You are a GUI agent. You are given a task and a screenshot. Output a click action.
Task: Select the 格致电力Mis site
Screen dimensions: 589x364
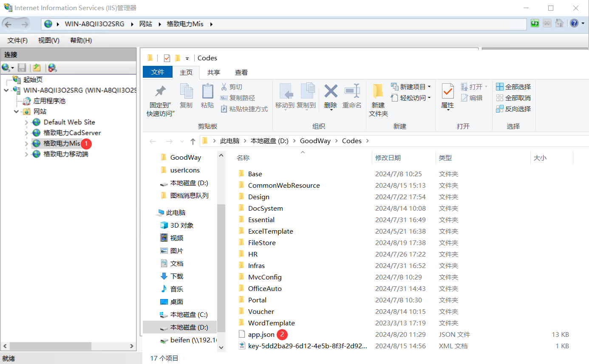[62, 144]
